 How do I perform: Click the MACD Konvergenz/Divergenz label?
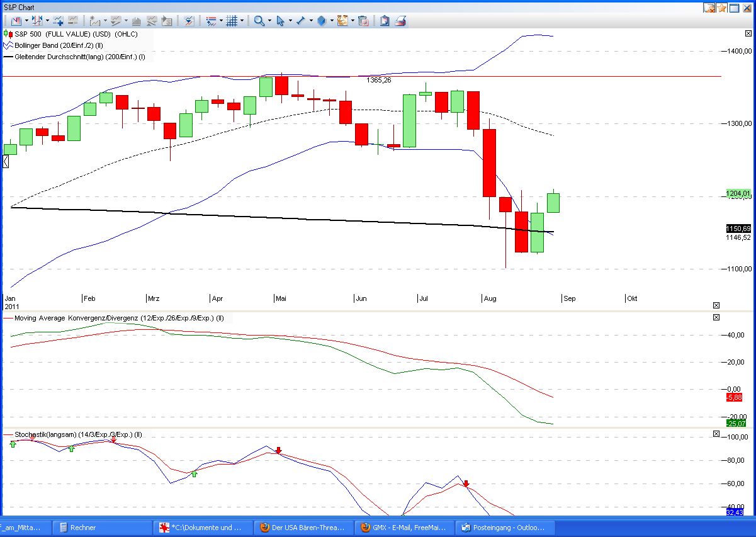click(118, 318)
